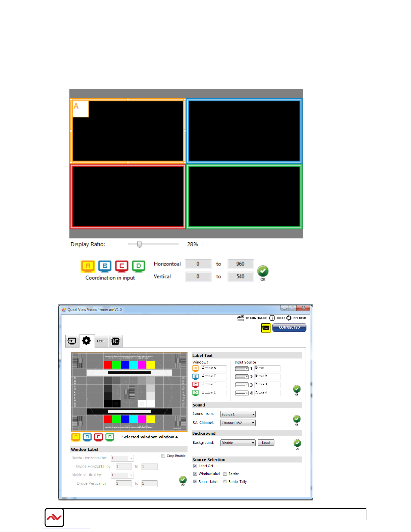Click the yellow serial port icon
The image size is (411, 532).
266,328
